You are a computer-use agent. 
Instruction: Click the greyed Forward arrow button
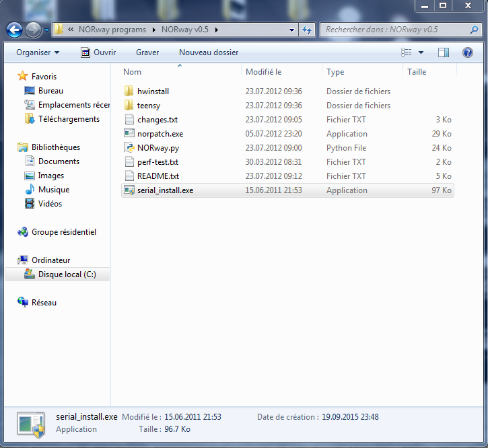tap(33, 30)
